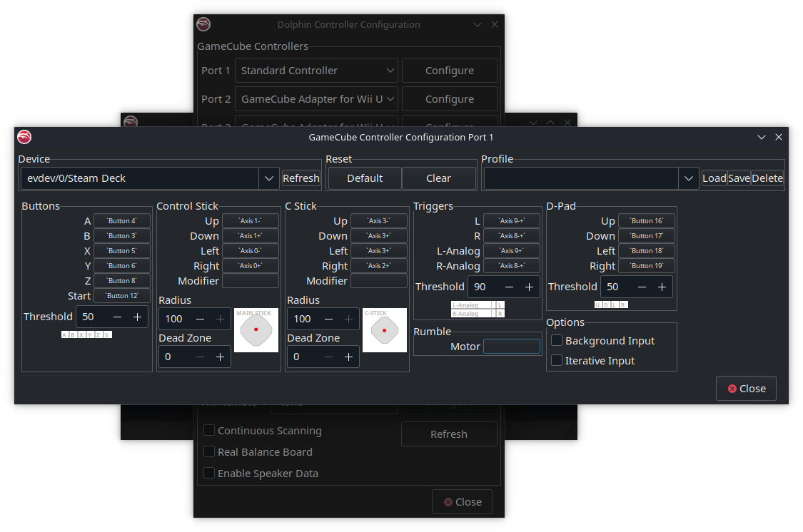Image resolution: width=803 pixels, height=532 pixels.
Task: Click the Load profile button
Action: point(714,178)
